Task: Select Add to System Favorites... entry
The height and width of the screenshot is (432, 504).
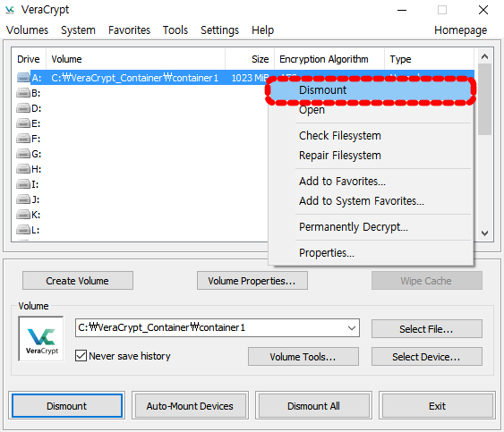Action: click(x=371, y=201)
